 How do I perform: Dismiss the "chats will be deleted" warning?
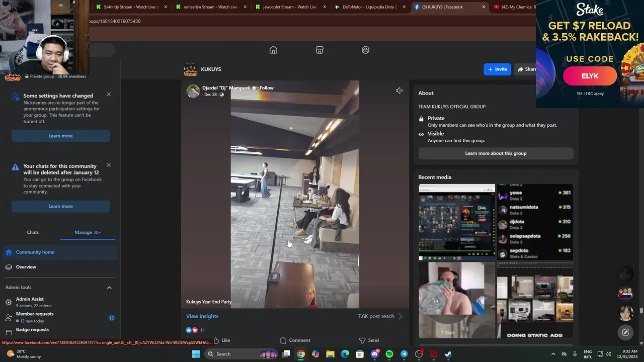109,165
